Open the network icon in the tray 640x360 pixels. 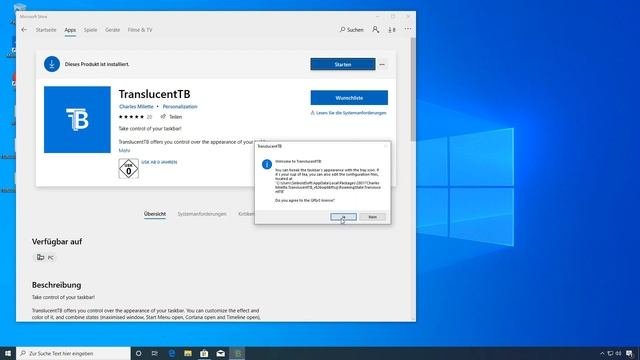[610, 353]
